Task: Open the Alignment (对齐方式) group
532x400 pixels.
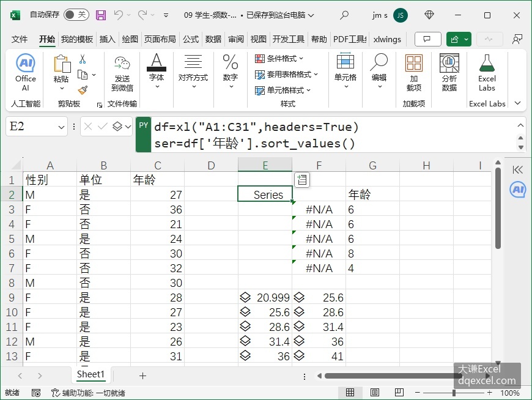Action: tap(193, 71)
